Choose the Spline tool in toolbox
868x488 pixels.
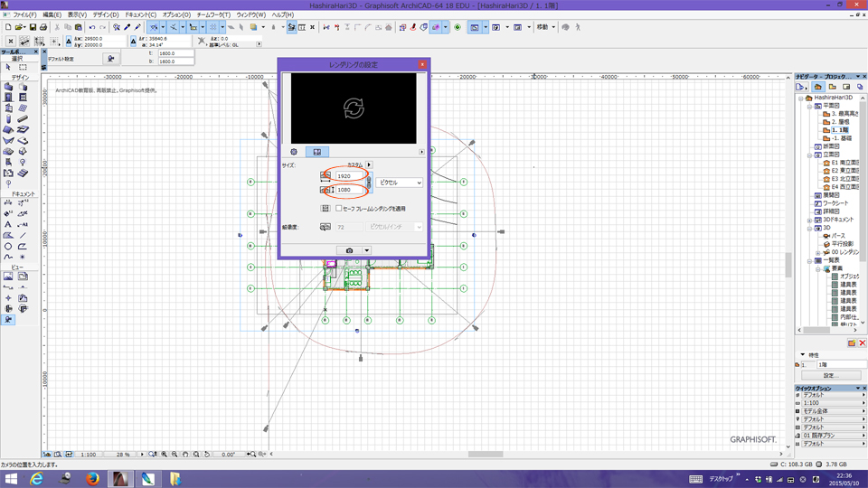click(x=8, y=257)
